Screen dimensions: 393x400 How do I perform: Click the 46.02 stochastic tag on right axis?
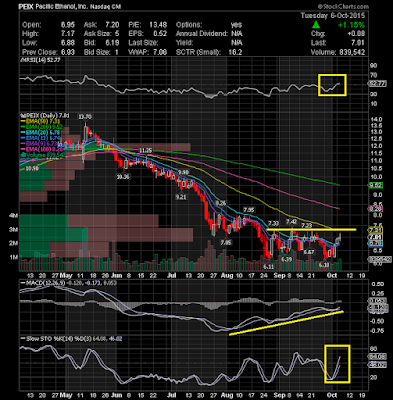[x=378, y=365]
